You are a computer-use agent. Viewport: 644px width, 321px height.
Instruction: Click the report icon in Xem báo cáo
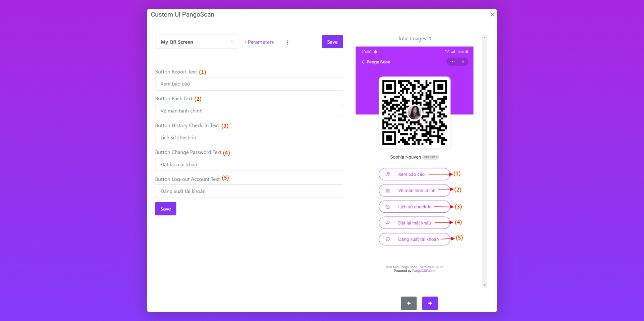click(x=388, y=174)
